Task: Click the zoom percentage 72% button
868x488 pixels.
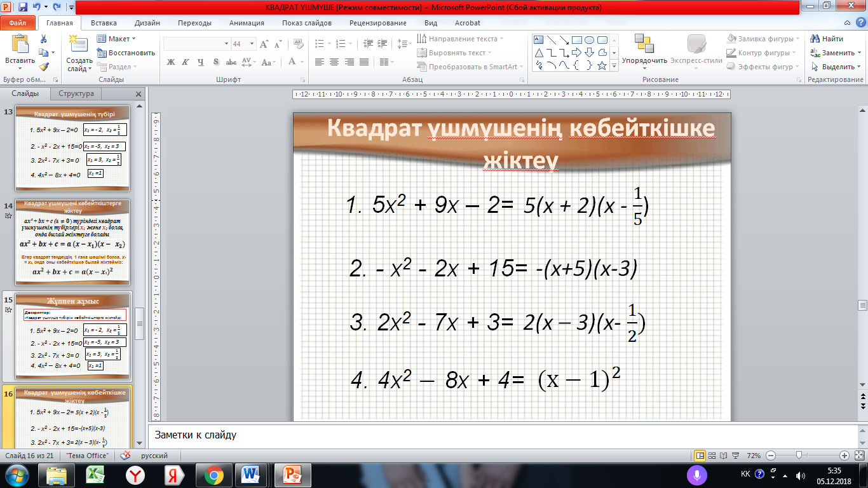Action: (754, 456)
